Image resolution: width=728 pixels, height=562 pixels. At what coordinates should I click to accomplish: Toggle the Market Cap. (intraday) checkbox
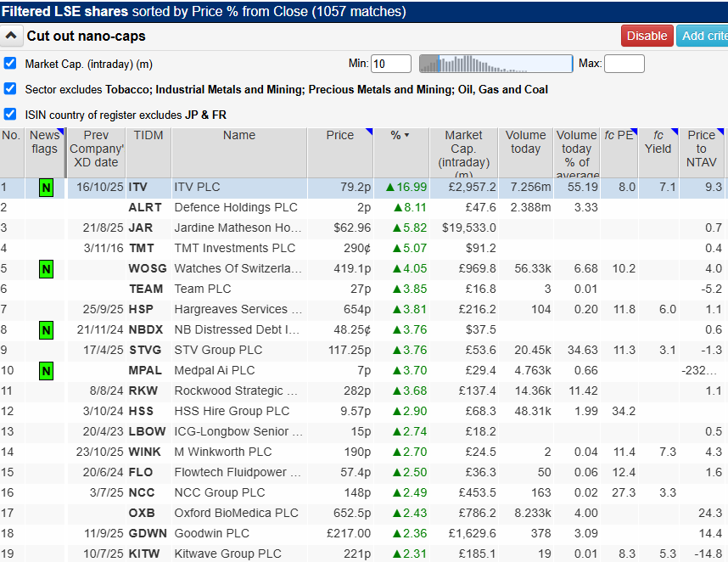click(x=10, y=63)
